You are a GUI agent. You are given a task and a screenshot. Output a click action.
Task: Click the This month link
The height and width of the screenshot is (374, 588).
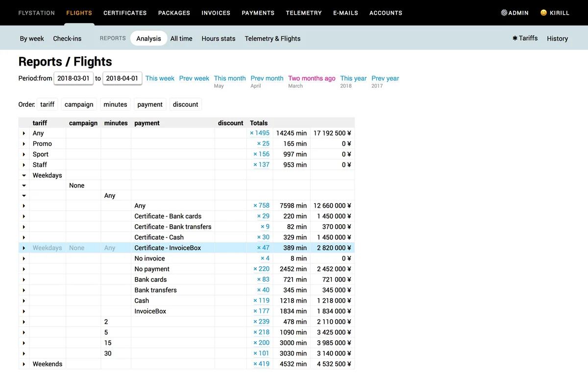point(229,78)
